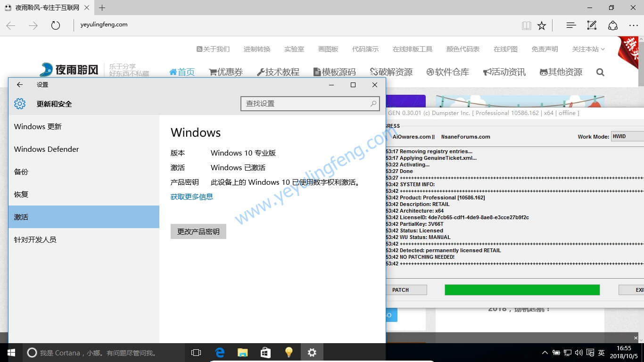Select Windows 更新 in Settings sidebar

point(84,126)
